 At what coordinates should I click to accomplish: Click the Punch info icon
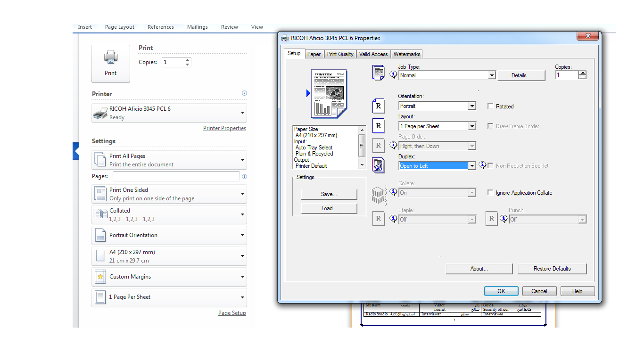(504, 219)
